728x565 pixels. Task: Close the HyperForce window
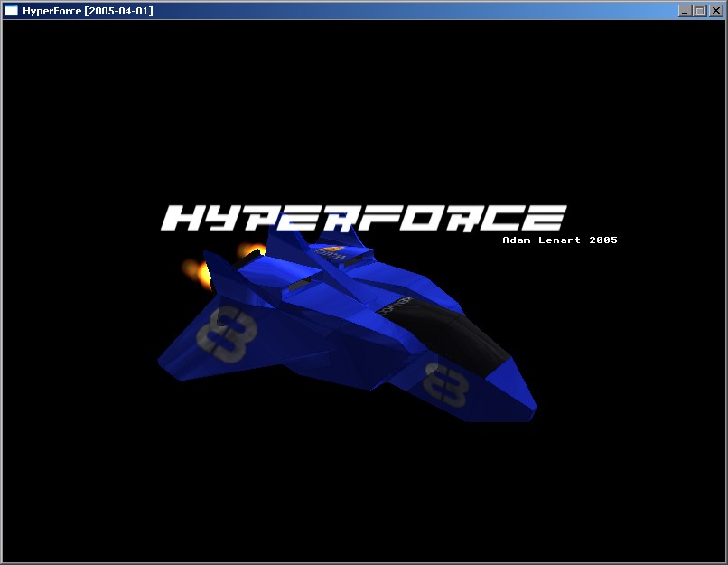point(714,10)
